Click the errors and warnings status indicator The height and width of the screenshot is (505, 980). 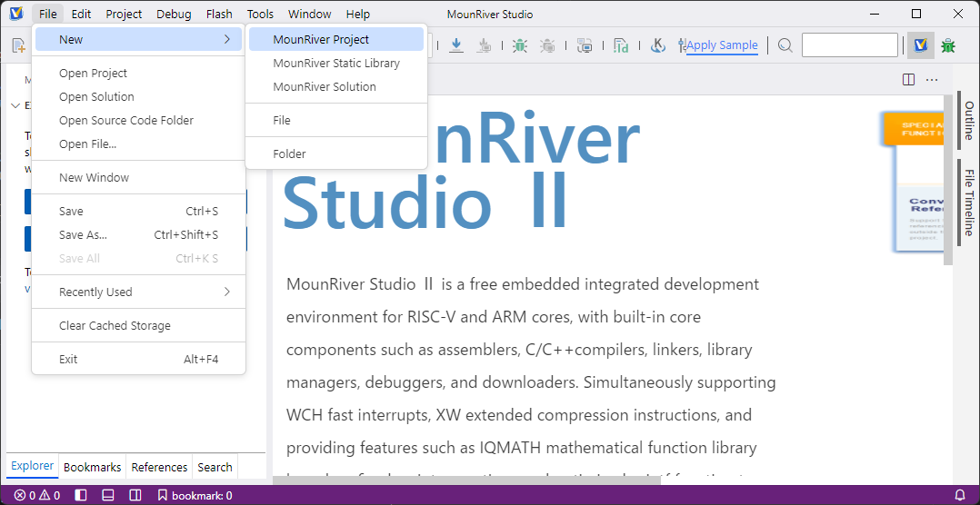(x=36, y=495)
